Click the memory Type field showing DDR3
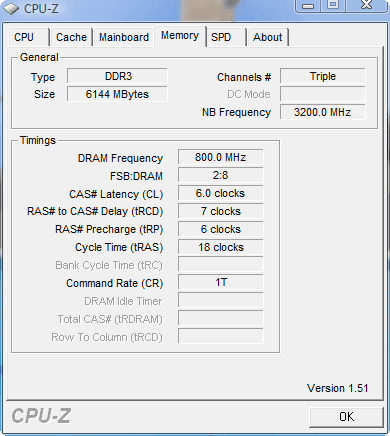The width and height of the screenshot is (390, 436). (117, 76)
